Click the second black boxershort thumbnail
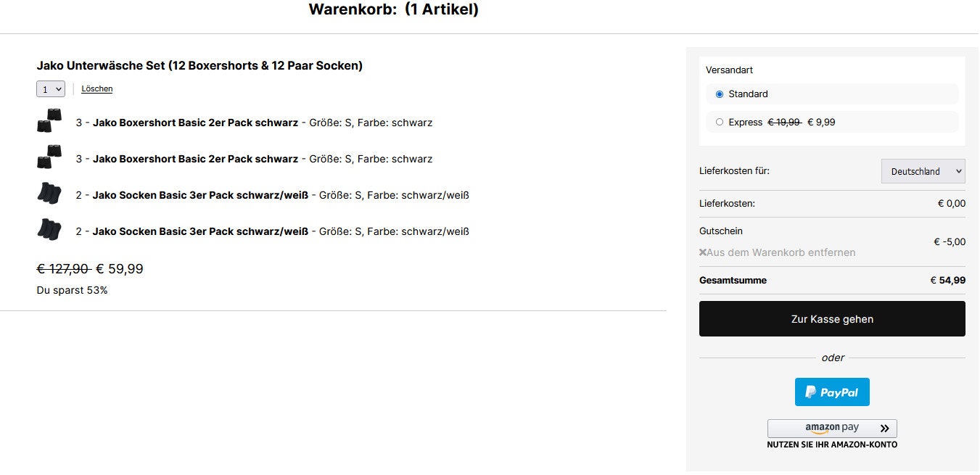Screen dimensions: 980x475 click(x=49, y=157)
